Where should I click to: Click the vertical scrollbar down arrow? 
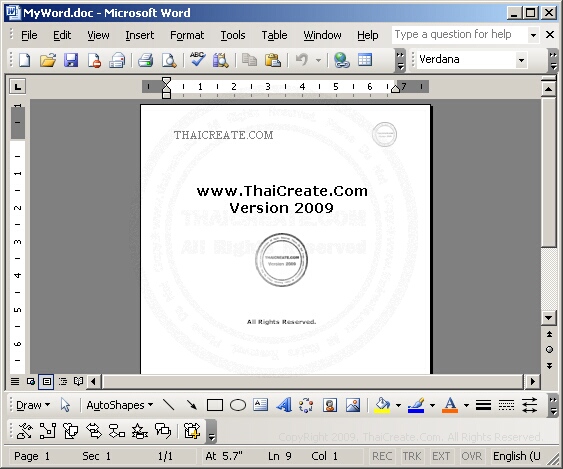pyautogui.click(x=548, y=317)
